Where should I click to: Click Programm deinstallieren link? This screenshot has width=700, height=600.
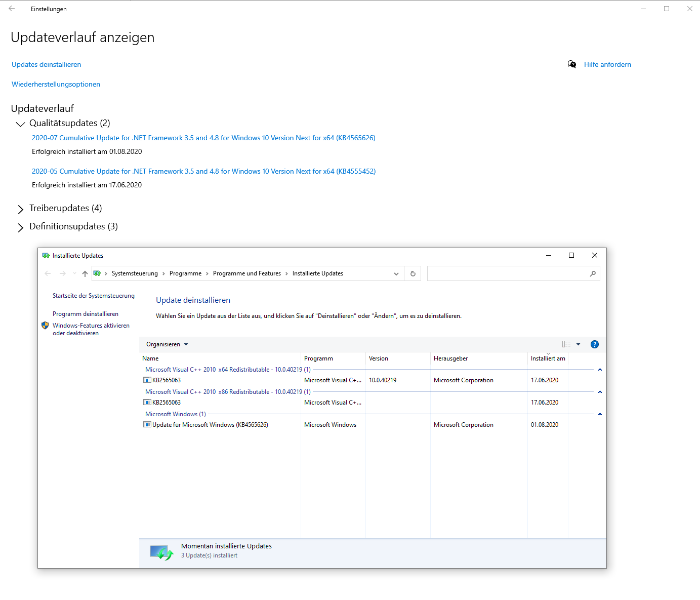pyautogui.click(x=86, y=314)
